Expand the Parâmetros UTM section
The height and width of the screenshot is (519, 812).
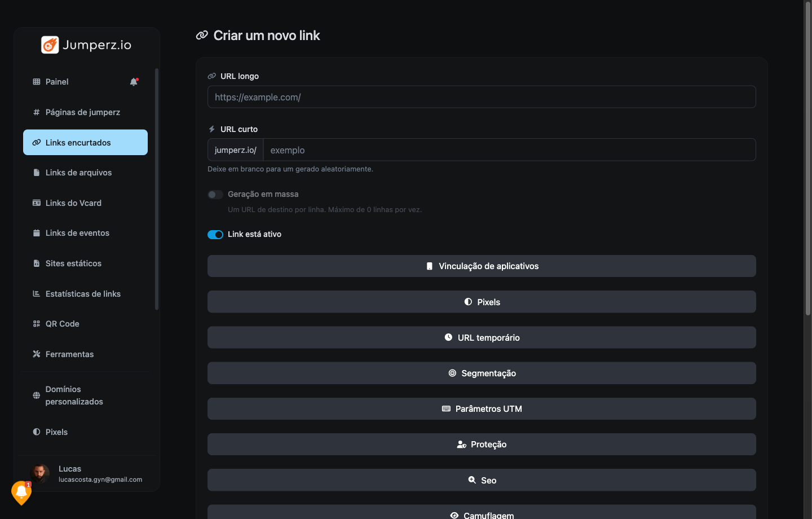482,409
